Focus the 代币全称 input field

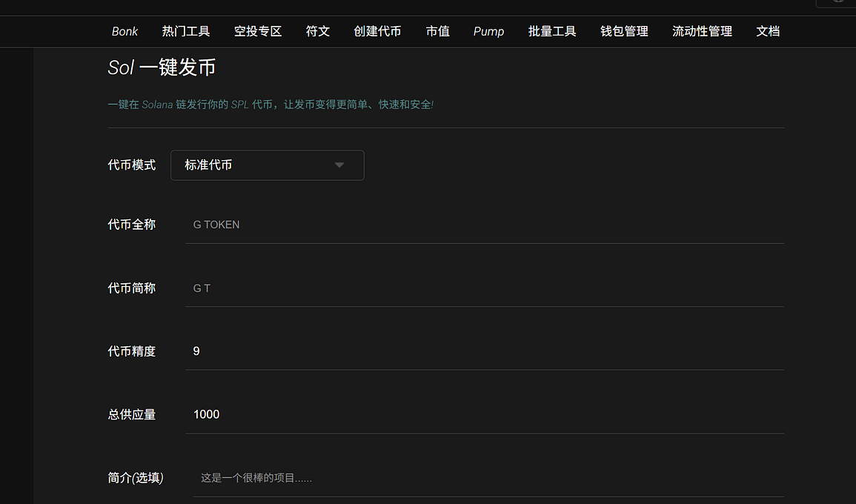pos(484,225)
